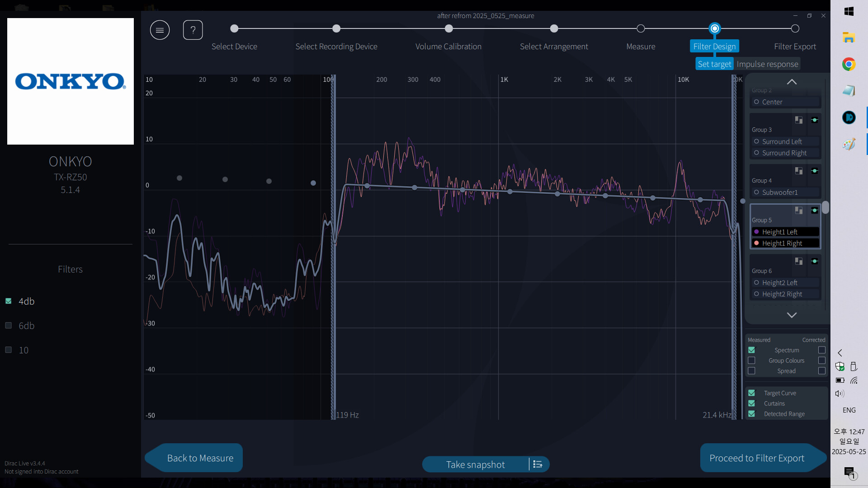Open snapshot list icon beside Take snapshot
Screen dimensions: 868x488
[x=538, y=465]
